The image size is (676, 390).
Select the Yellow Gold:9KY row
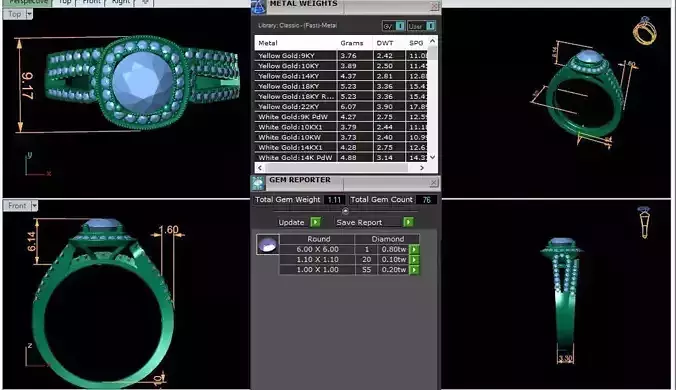click(341, 56)
